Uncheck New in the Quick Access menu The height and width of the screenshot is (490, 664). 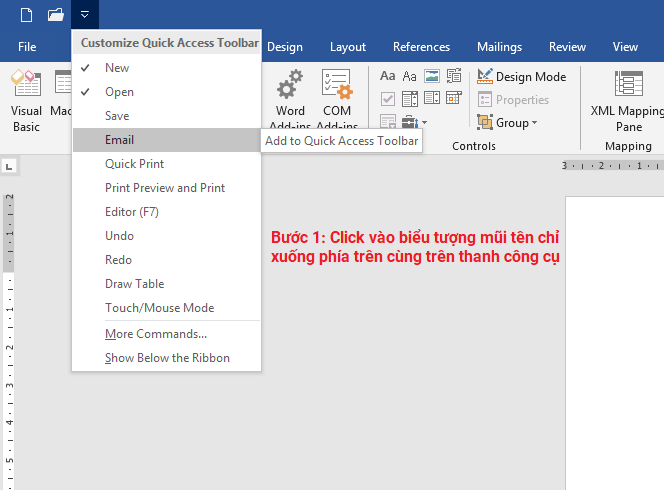[166, 68]
